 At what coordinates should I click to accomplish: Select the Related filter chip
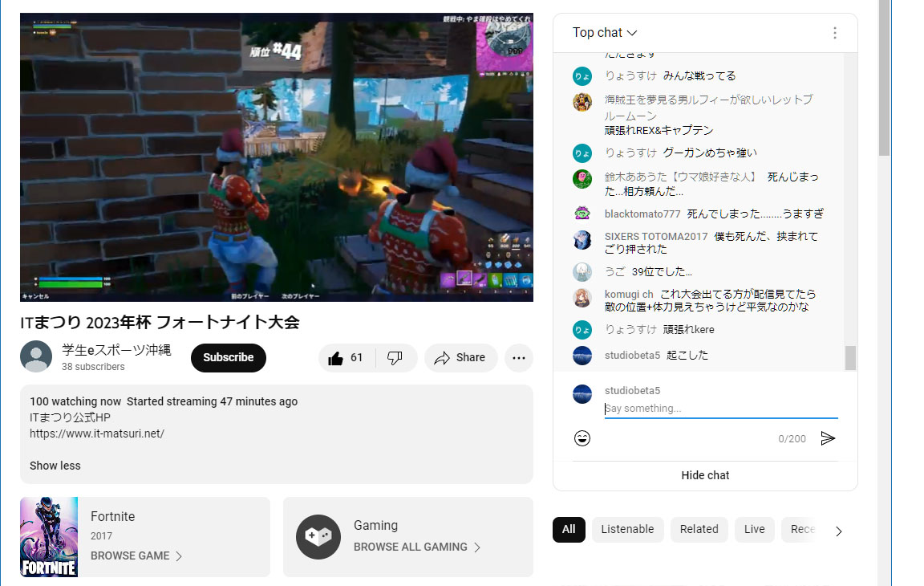coord(699,529)
